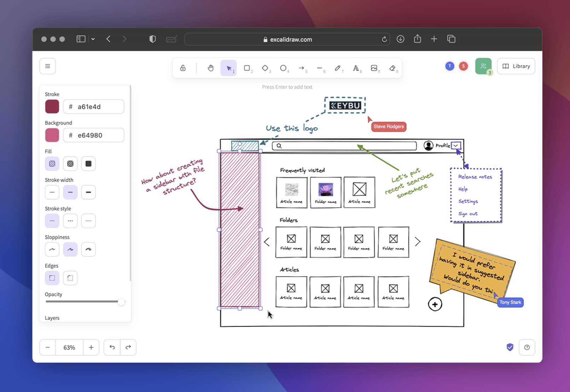
Task: Select the Eraser tool
Action: 392,68
